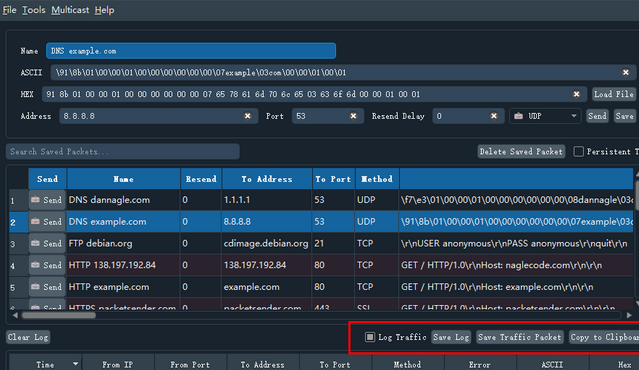Send the HTTP 138.197.192.84 saved packet
The height and width of the screenshot is (370, 639).
coord(47,265)
